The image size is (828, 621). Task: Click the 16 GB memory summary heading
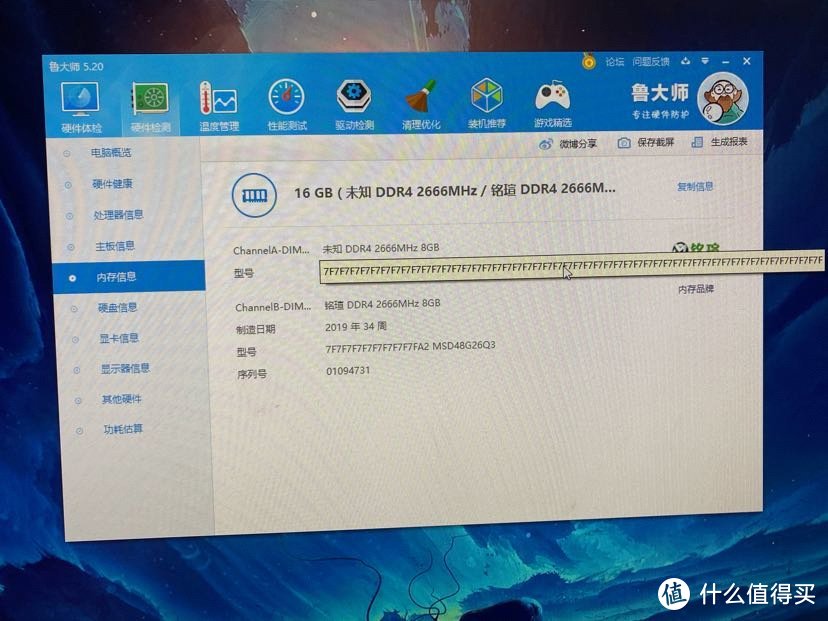(455, 191)
